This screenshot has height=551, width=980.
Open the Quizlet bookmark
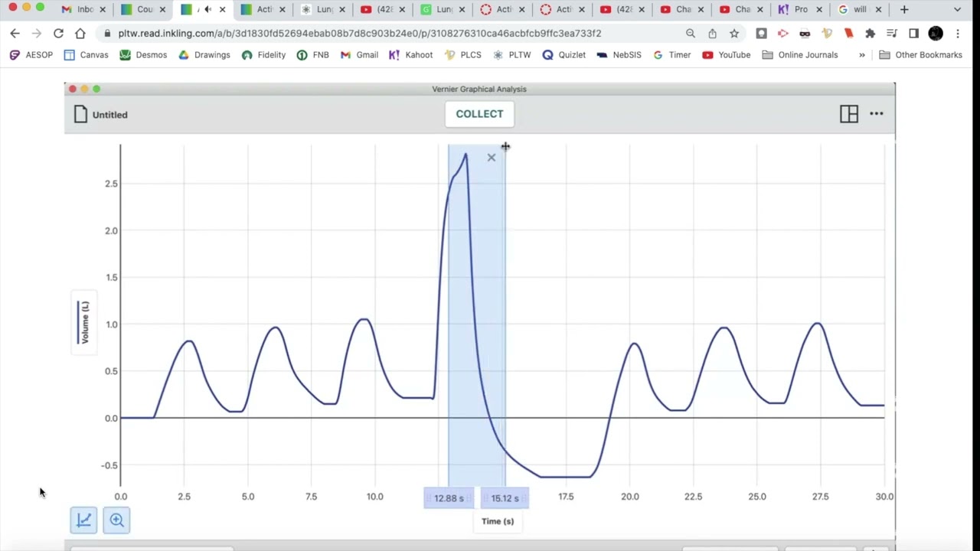point(564,55)
